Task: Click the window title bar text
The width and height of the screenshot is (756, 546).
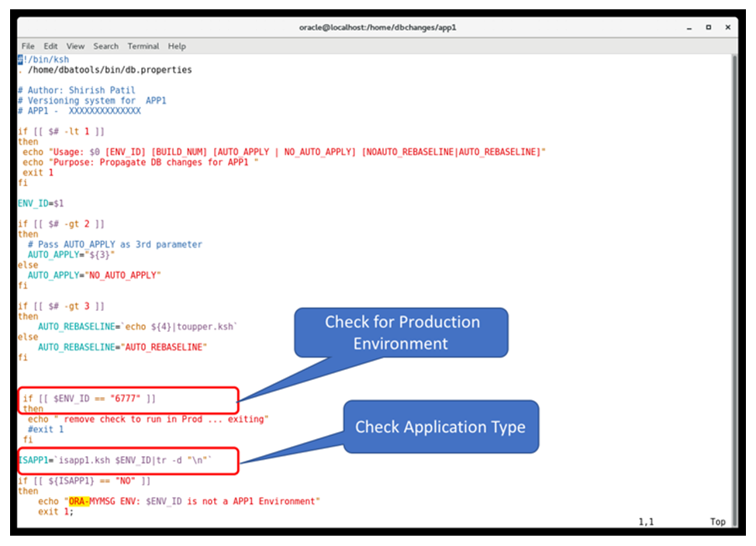Action: pyautogui.click(x=377, y=27)
